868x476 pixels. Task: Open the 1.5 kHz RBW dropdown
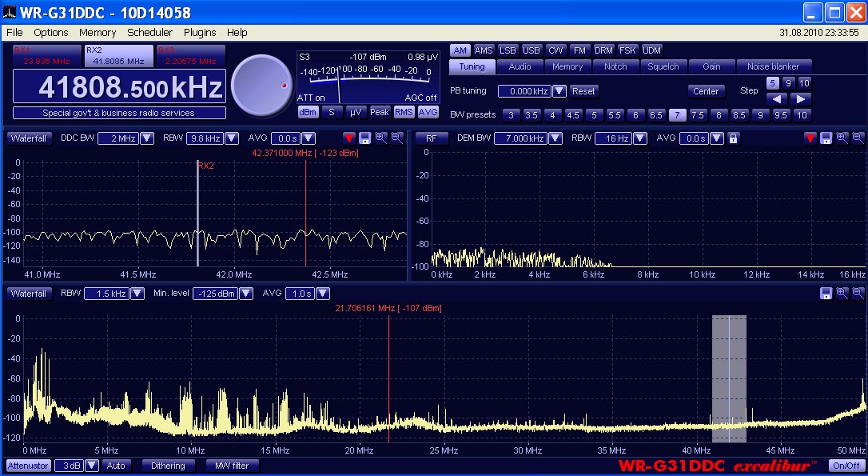point(137,293)
